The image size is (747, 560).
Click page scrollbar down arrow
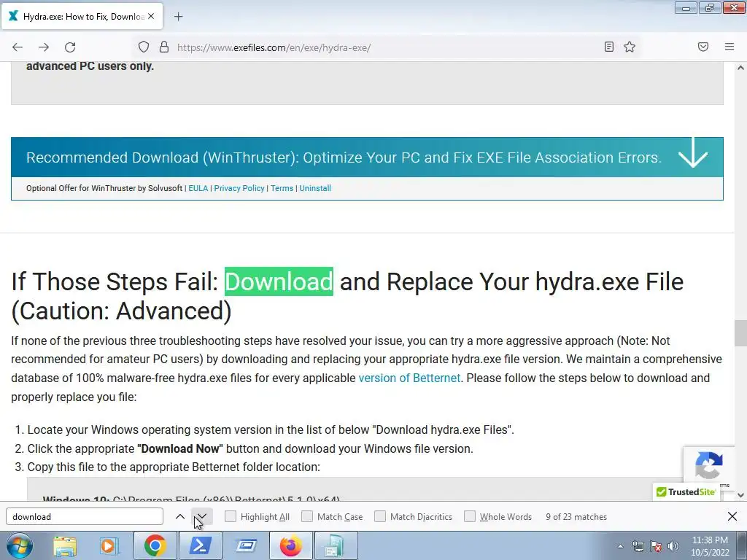point(740,495)
